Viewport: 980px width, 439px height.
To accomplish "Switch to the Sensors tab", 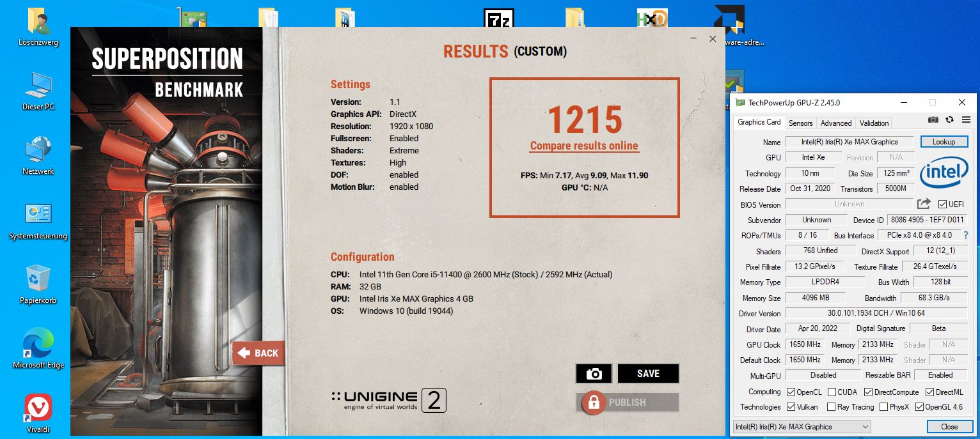I will click(x=800, y=123).
